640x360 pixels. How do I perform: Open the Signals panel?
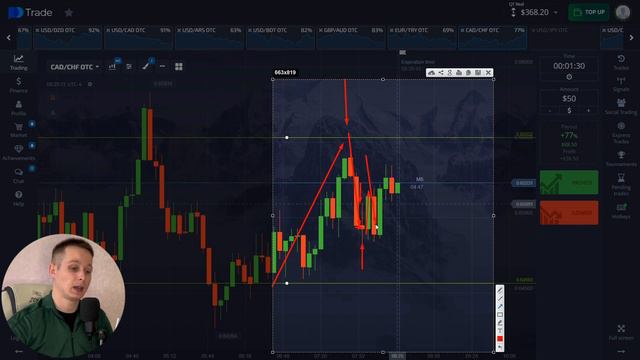tap(621, 84)
